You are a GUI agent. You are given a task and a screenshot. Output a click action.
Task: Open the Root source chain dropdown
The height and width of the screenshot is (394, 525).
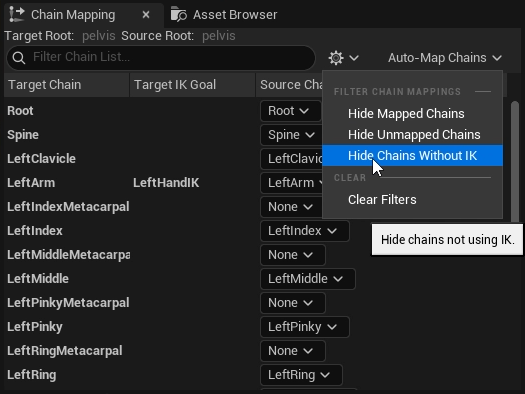(x=291, y=111)
